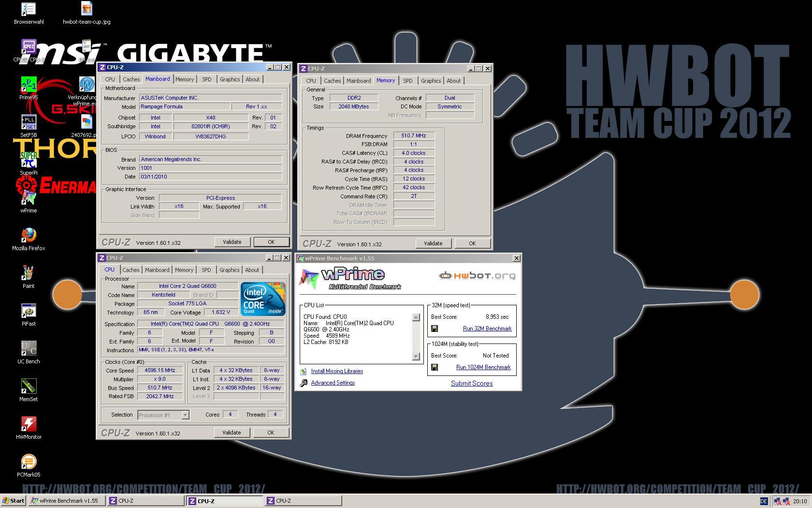
Task: Run the 32M Benchmark link
Action: pyautogui.click(x=487, y=329)
